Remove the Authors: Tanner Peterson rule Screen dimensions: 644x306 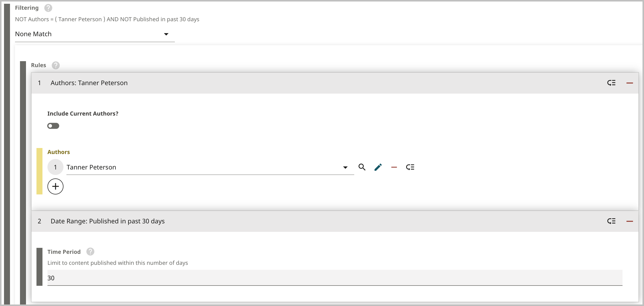click(630, 83)
